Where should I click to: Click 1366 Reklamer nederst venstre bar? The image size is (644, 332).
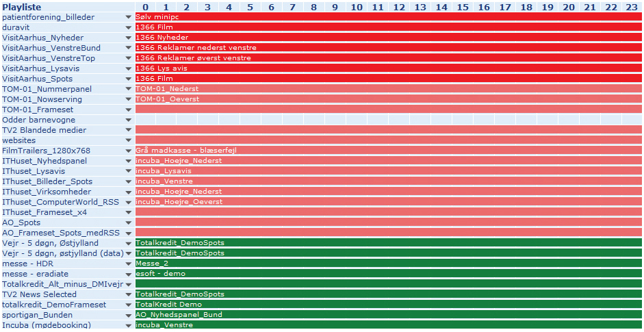(x=389, y=48)
